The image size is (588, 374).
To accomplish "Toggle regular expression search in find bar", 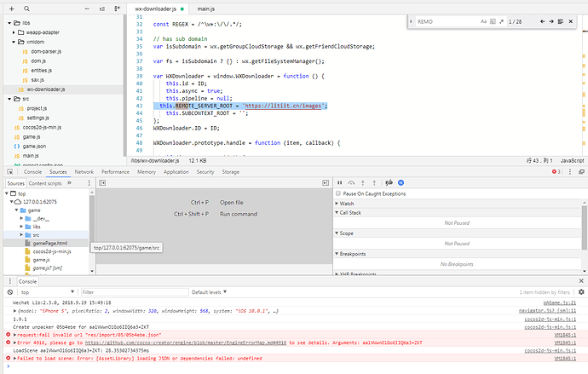I will coord(501,22).
